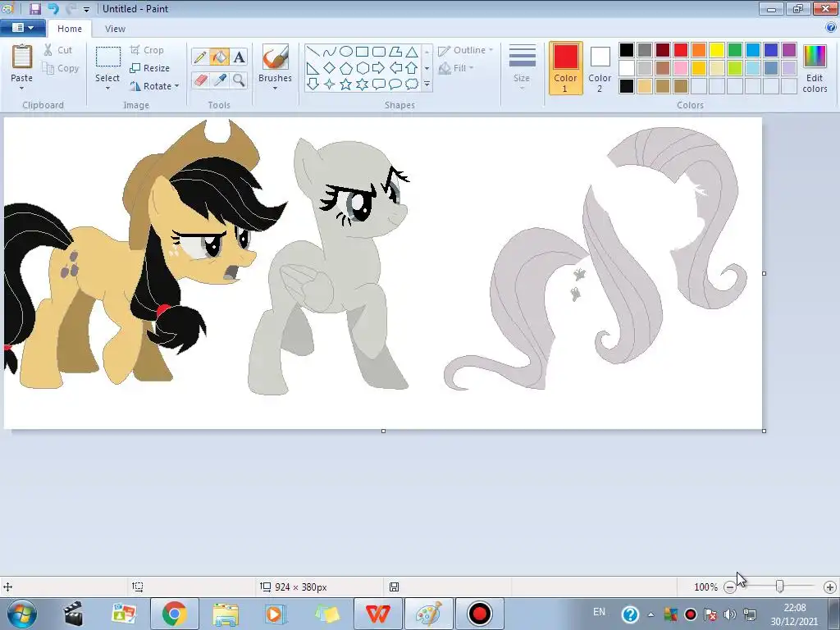Select the Eraser tool
Screen dimensions: 840x630
click(200, 80)
